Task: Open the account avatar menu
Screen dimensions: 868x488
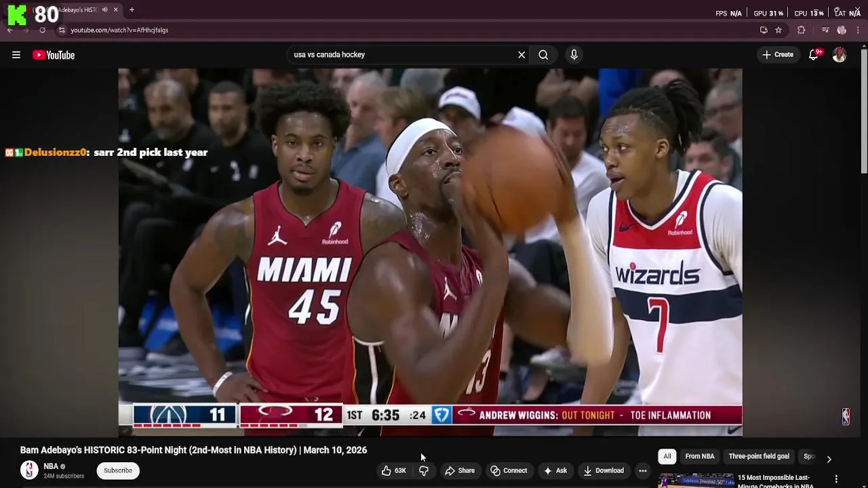Action: (840, 55)
